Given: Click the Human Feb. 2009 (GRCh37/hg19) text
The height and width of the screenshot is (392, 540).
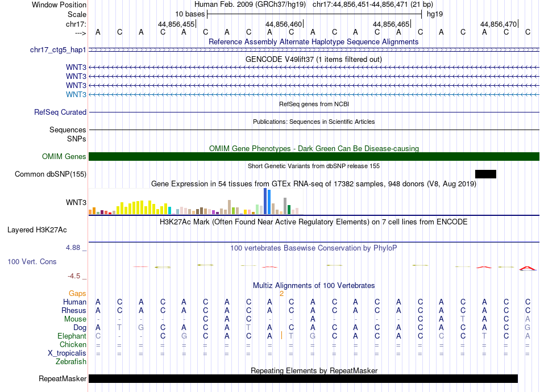Looking at the screenshot, I should point(250,5).
